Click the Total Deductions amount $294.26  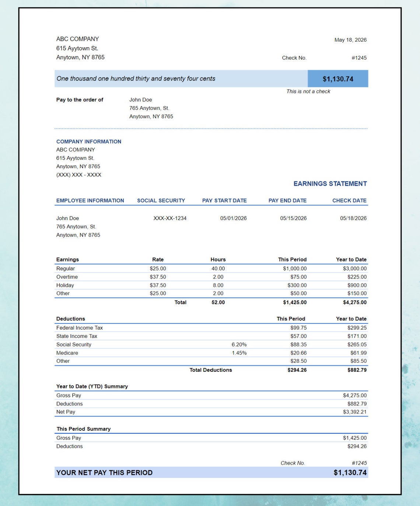pos(296,370)
